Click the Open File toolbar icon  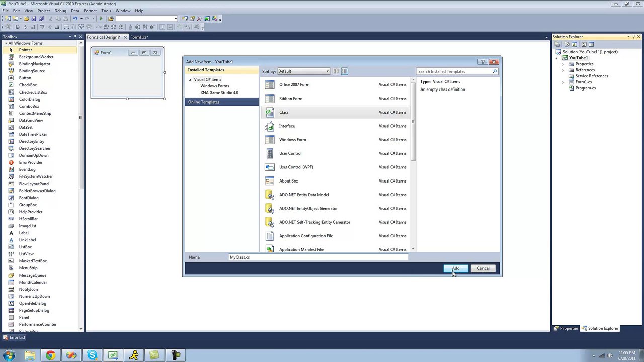point(26,19)
